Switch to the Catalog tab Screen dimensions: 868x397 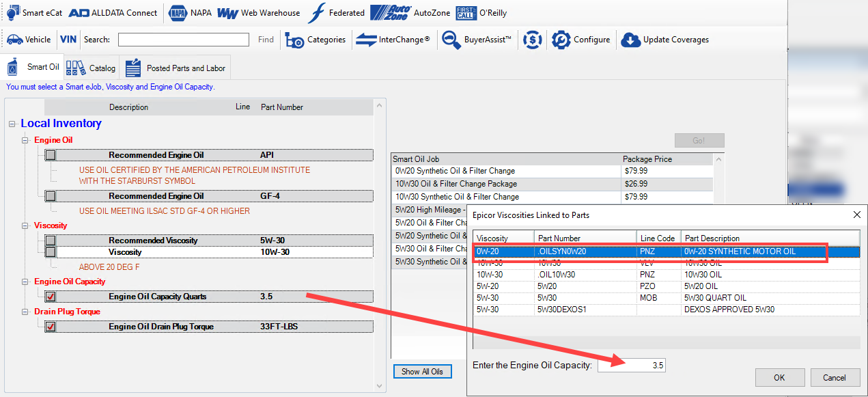tap(92, 68)
